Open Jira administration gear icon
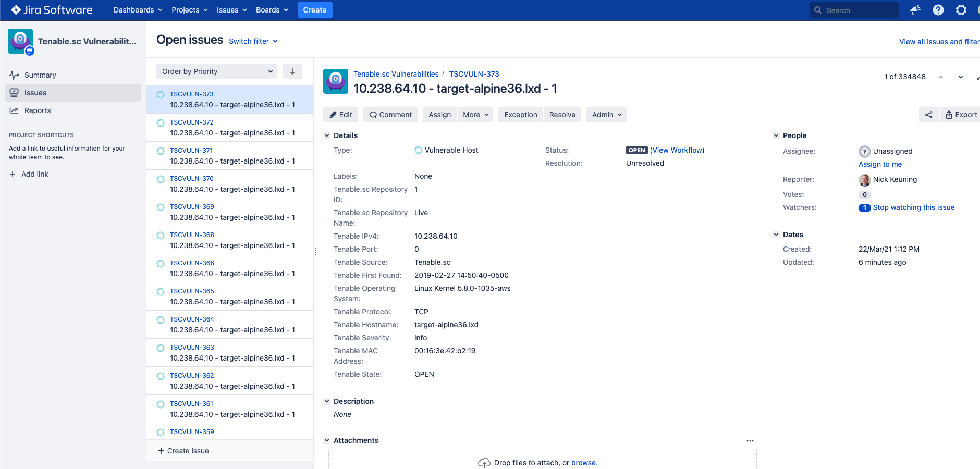The height and width of the screenshot is (469, 980). tap(961, 10)
